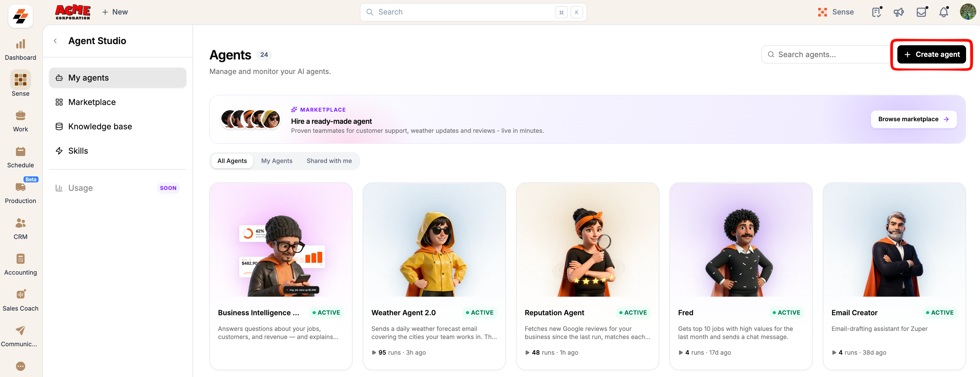Open the Fred agent card
This screenshot has width=980, height=377.
741,276
